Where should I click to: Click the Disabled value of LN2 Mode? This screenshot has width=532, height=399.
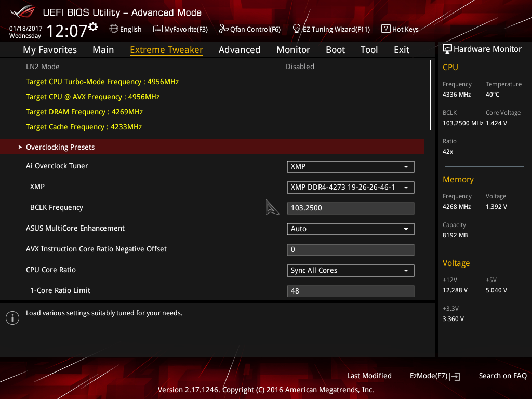(x=300, y=66)
